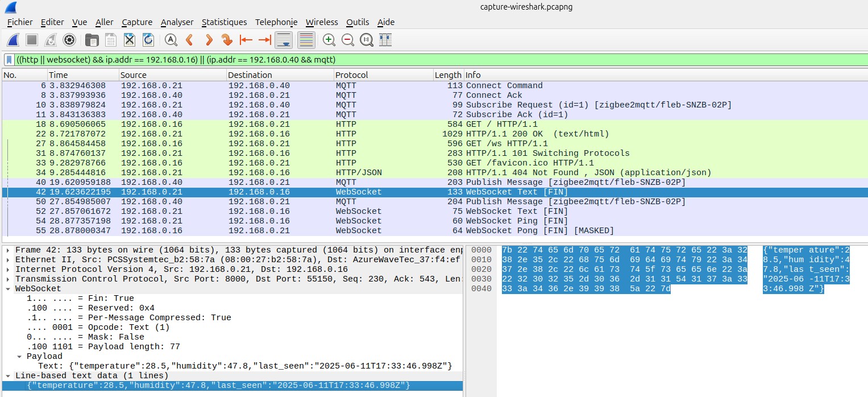Screen dimensions: 868x397
Task: Start a new capture with the shark fin icon
Action: click(14, 40)
